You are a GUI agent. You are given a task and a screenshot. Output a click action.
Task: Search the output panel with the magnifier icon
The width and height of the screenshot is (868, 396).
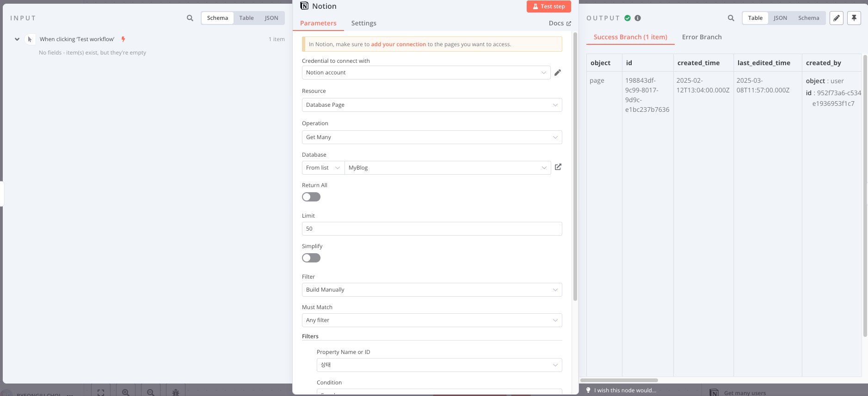pyautogui.click(x=731, y=18)
